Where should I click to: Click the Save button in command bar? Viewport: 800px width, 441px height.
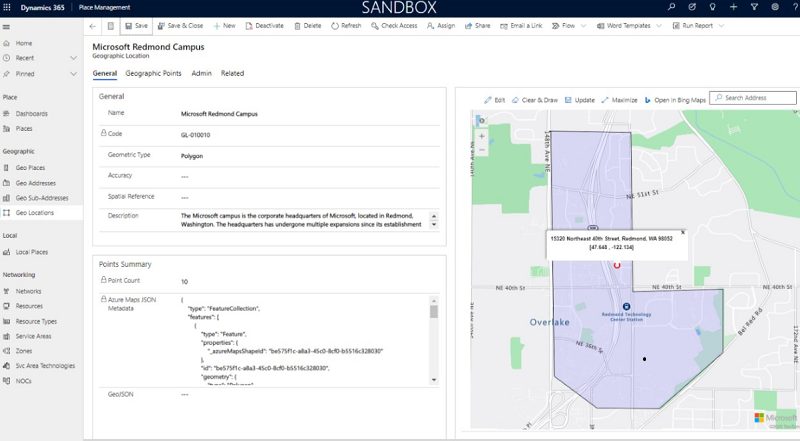(x=135, y=25)
